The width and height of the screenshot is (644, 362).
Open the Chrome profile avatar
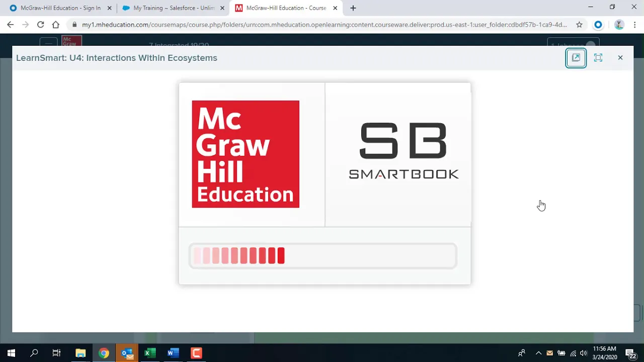[619, 25]
